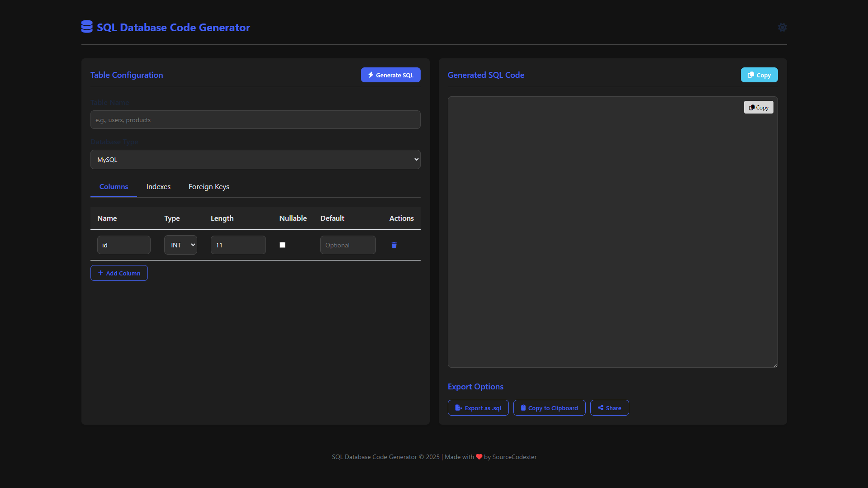
Task: Switch to the Columns tab
Action: (x=114, y=187)
